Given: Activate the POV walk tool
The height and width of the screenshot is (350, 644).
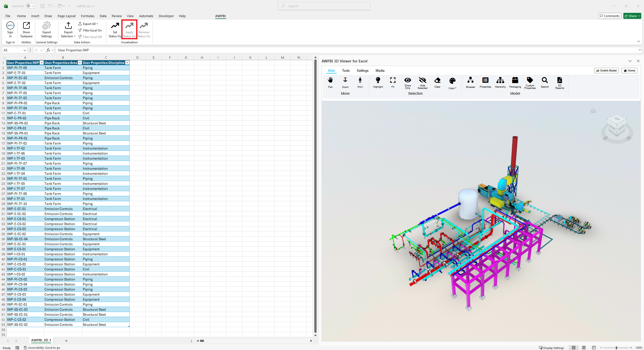Looking at the screenshot, I should [x=360, y=82].
